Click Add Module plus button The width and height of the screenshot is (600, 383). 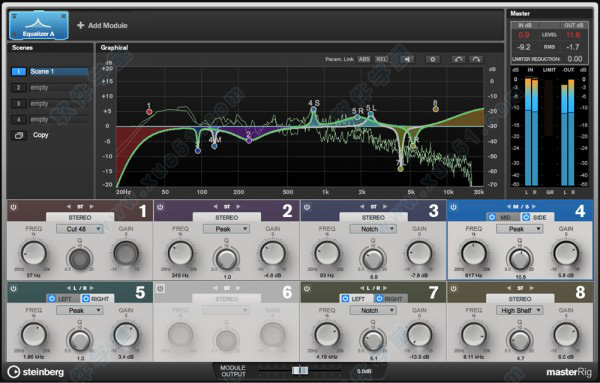point(80,25)
